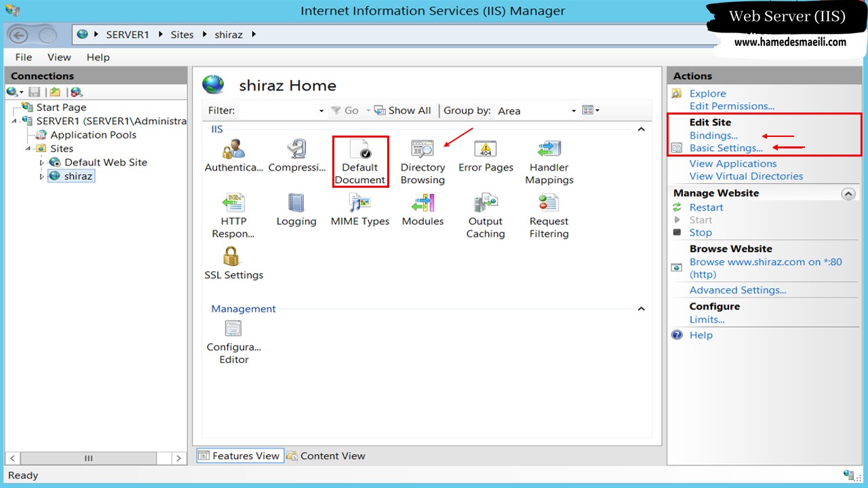The image size is (868, 488).
Task: Switch to Content View tab
Action: [x=326, y=455]
